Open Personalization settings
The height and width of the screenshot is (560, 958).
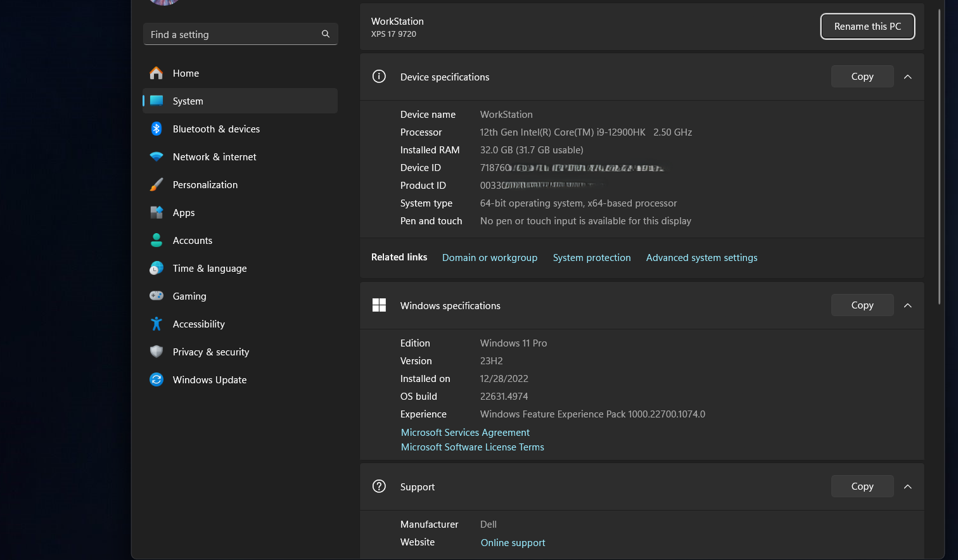[x=240, y=184]
